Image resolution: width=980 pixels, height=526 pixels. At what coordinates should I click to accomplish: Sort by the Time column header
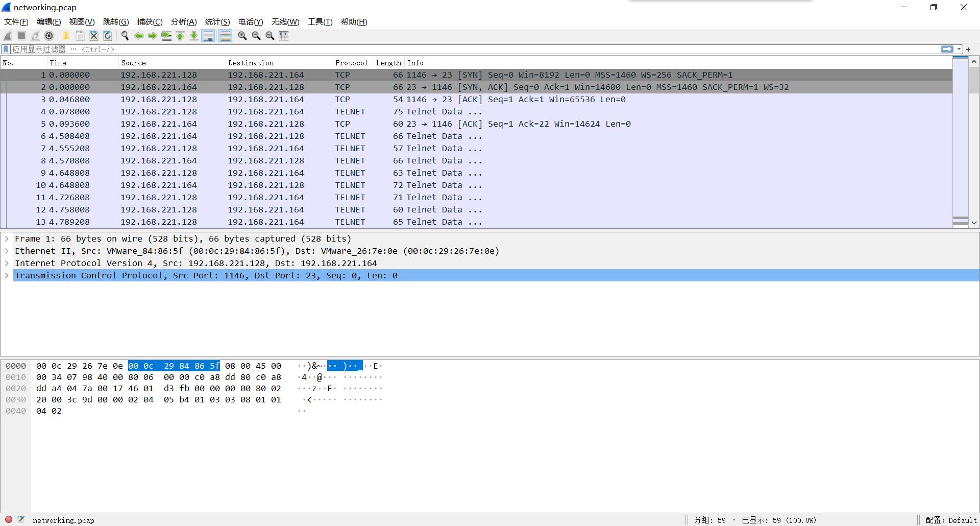83,63
